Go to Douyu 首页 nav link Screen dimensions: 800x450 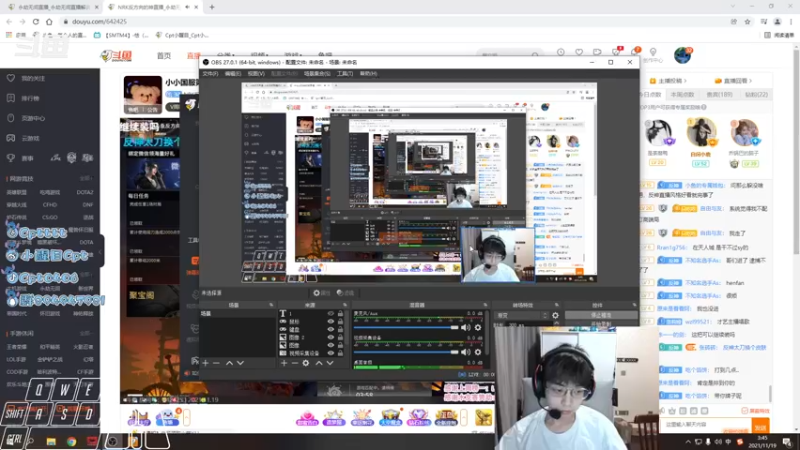point(164,56)
